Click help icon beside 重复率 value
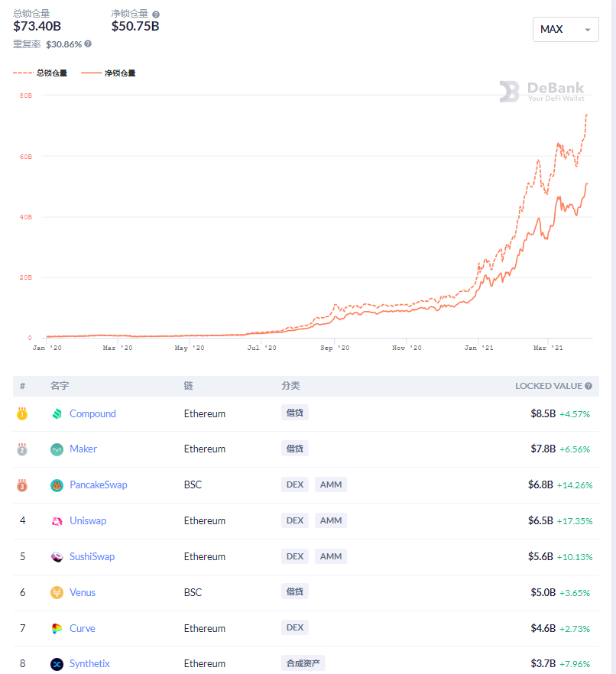The width and height of the screenshot is (616, 674). [x=88, y=44]
